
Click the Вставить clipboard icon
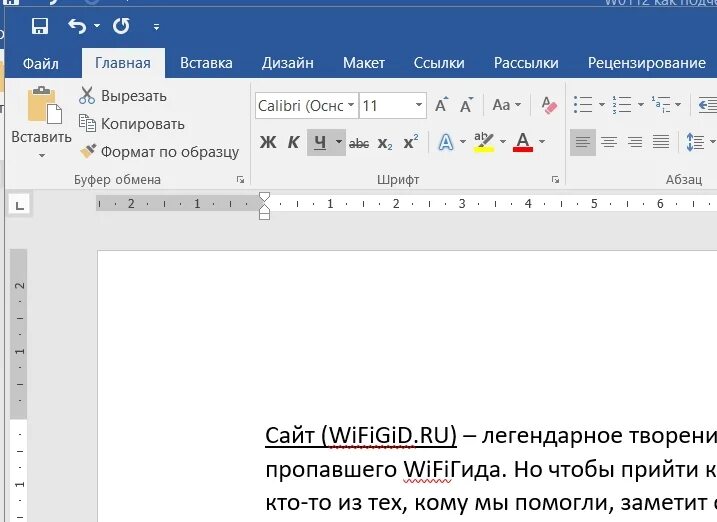[44, 105]
